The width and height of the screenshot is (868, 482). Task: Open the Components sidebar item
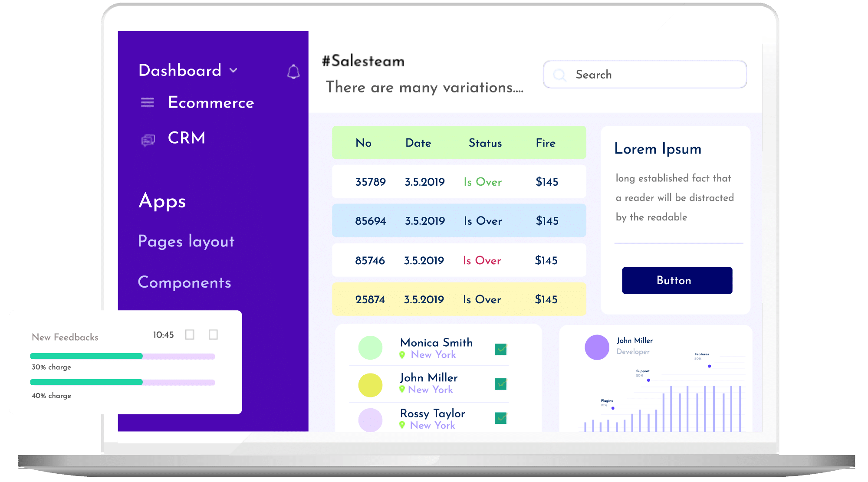184,282
